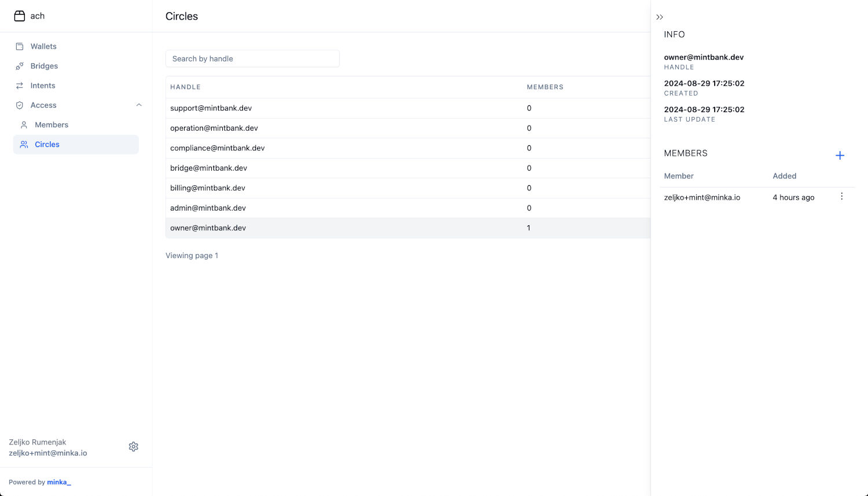Follow the minka_ link
Image resolution: width=868 pixels, height=496 pixels.
click(x=59, y=482)
